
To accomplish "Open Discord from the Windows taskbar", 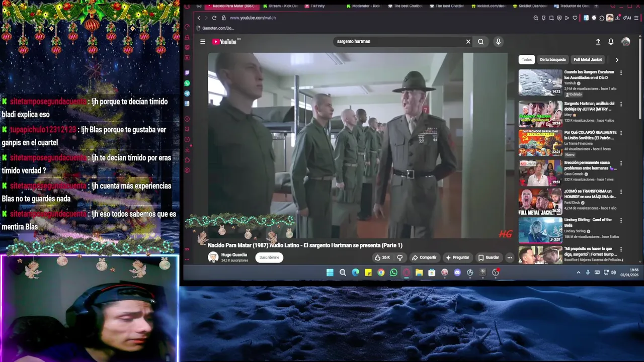I will [457, 273].
